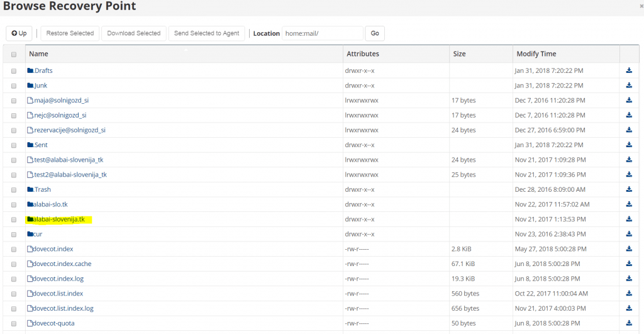This screenshot has width=644, height=334.
Task: Select checkbox for alabai-slovenija.tk
Action: pos(14,220)
